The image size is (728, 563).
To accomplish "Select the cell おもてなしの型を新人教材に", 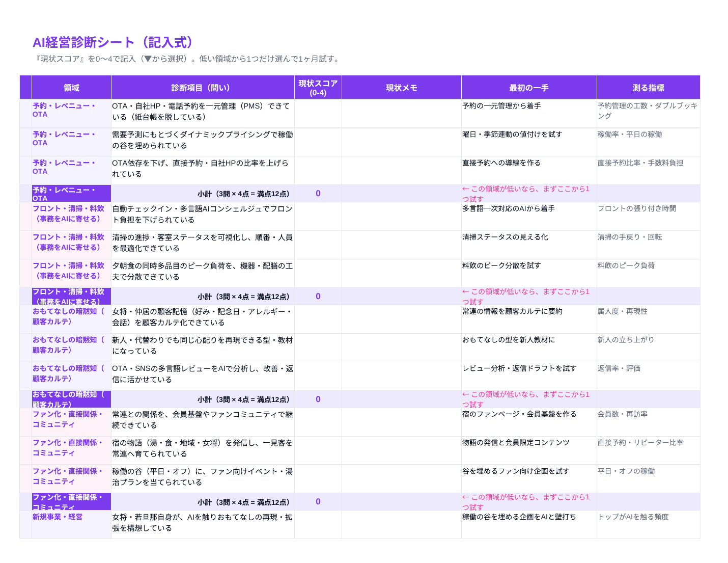I will tap(529, 347).
